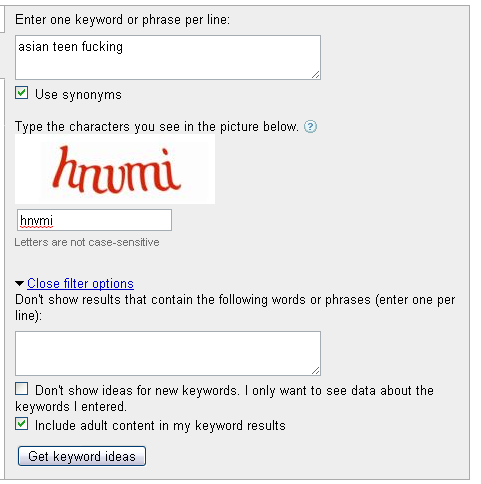Click the red CAPTCHA picture
This screenshot has height=484, width=481.
pyautogui.click(x=115, y=169)
